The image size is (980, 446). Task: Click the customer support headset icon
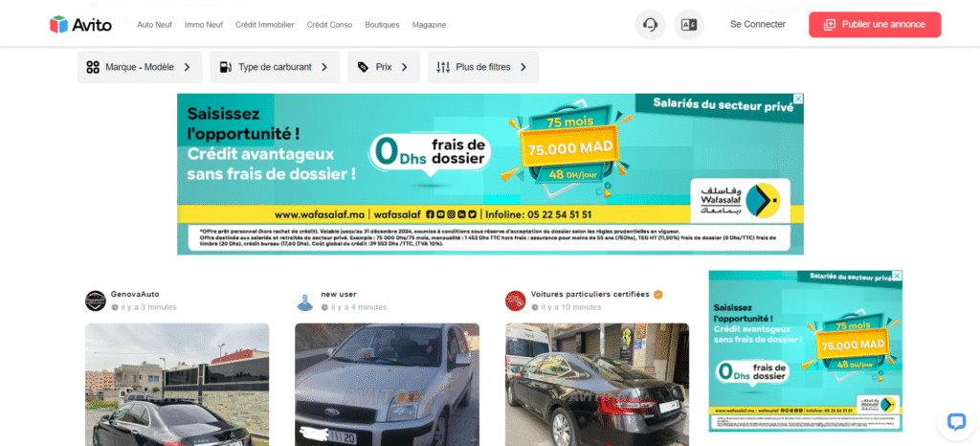650,25
